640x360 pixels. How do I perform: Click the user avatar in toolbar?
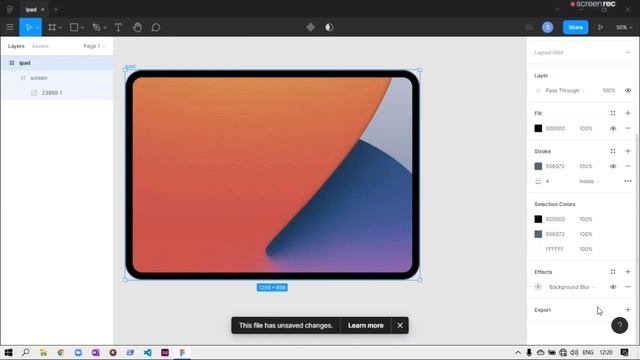tap(548, 27)
